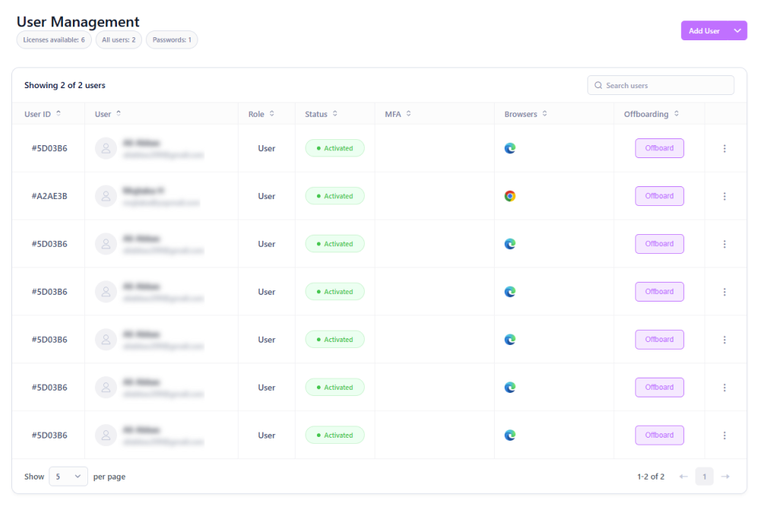
Task: Go to the next page using the right arrow
Action: point(725,477)
